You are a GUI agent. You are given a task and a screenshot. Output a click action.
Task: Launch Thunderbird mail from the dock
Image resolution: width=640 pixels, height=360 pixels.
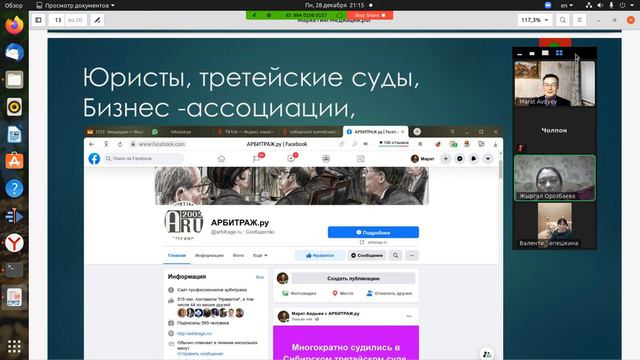coord(14,52)
